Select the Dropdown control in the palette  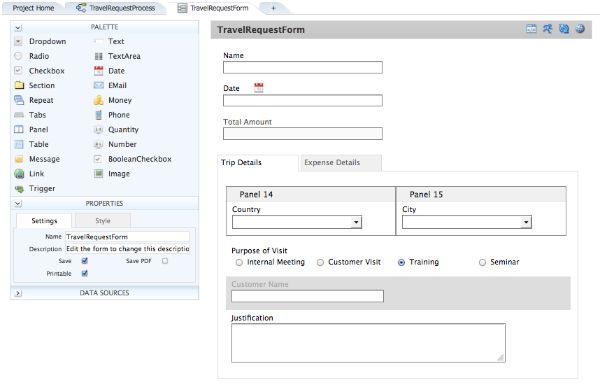click(x=40, y=41)
